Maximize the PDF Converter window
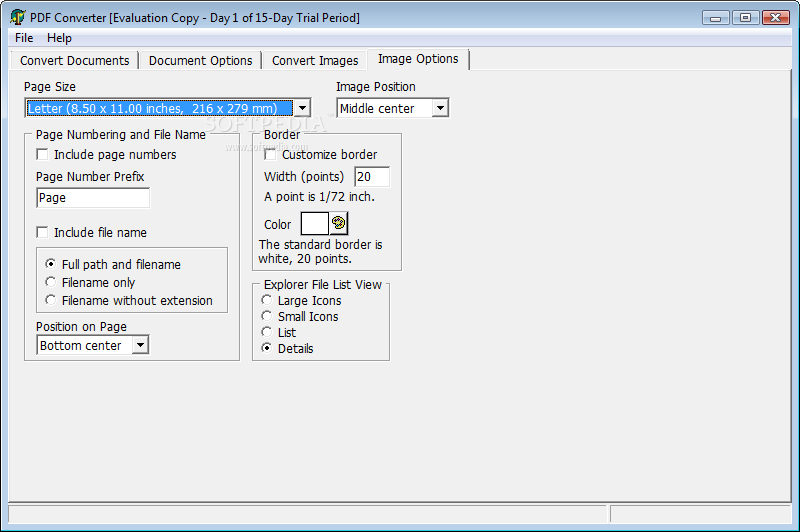Viewport: 800px width, 532px height. click(745, 18)
